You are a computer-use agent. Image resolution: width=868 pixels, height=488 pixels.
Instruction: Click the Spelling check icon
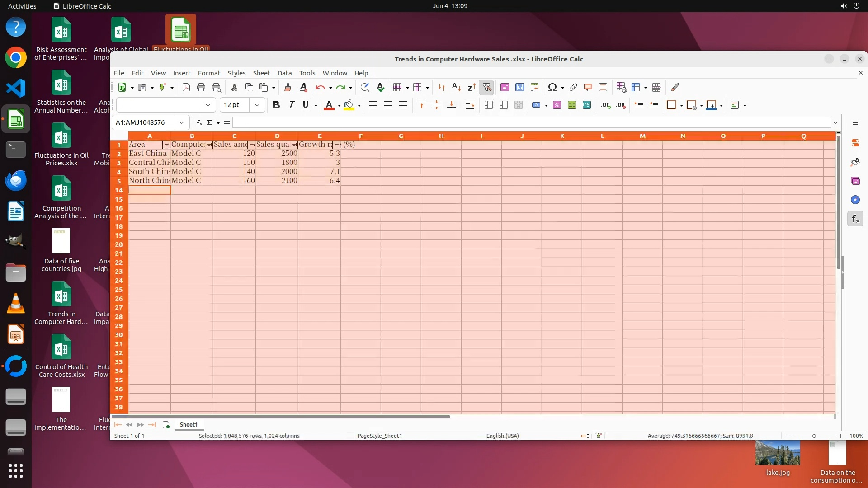[380, 88]
